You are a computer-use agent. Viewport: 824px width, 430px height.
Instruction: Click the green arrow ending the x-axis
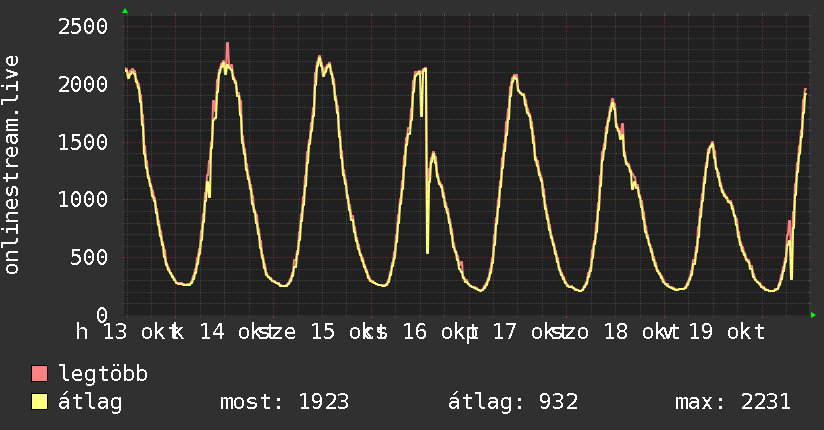pyautogui.click(x=813, y=315)
